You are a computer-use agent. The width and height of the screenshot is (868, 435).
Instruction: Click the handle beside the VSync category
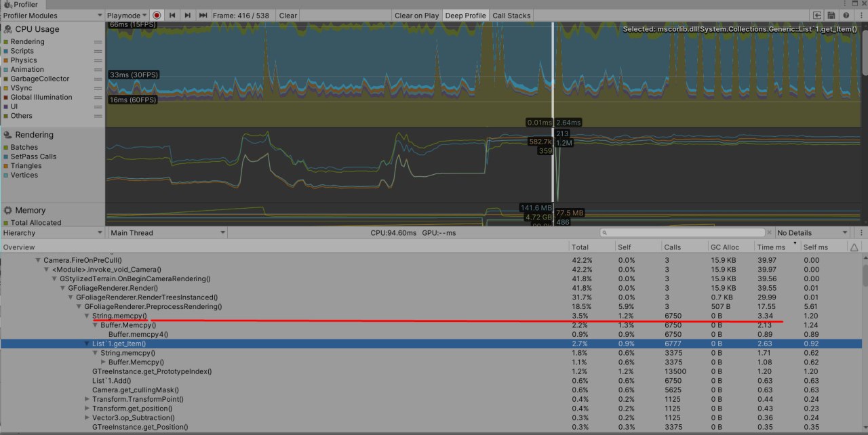pos(98,88)
